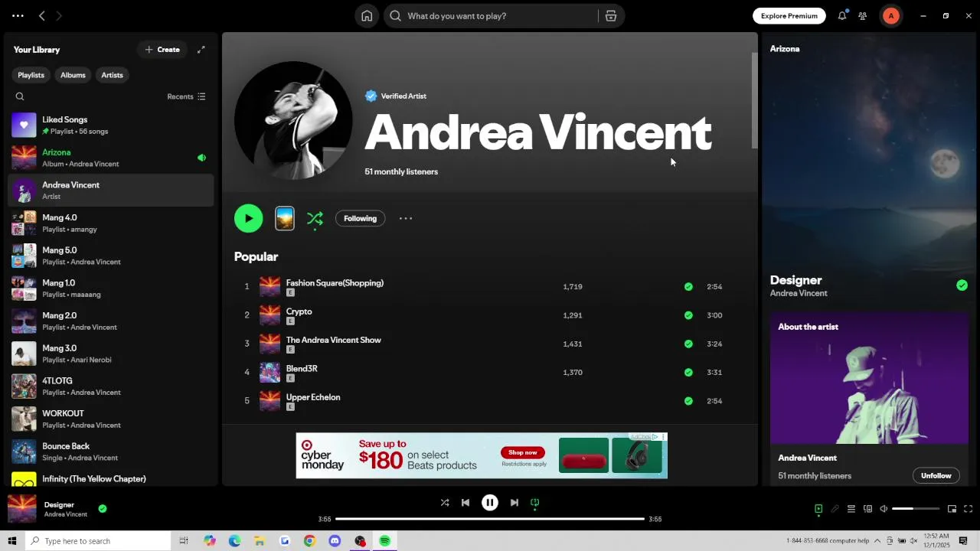Open the Create button in Your Library
This screenshot has height=551, width=980.
pos(162,50)
